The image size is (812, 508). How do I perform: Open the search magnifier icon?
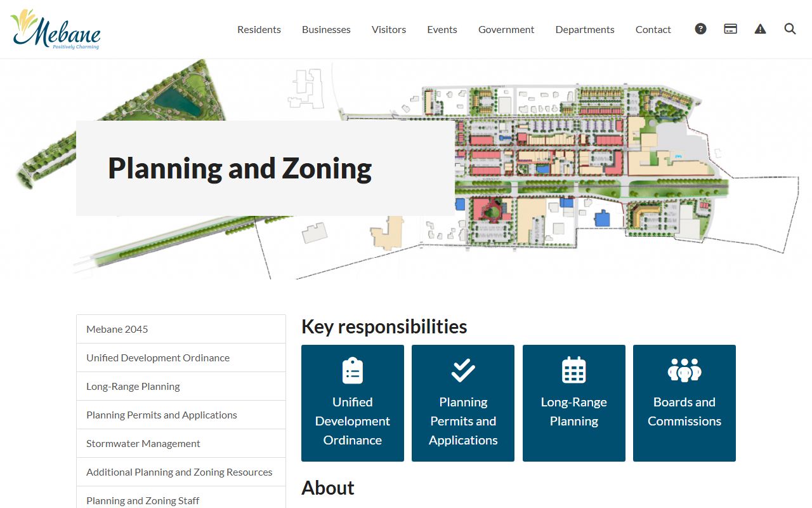coord(790,29)
